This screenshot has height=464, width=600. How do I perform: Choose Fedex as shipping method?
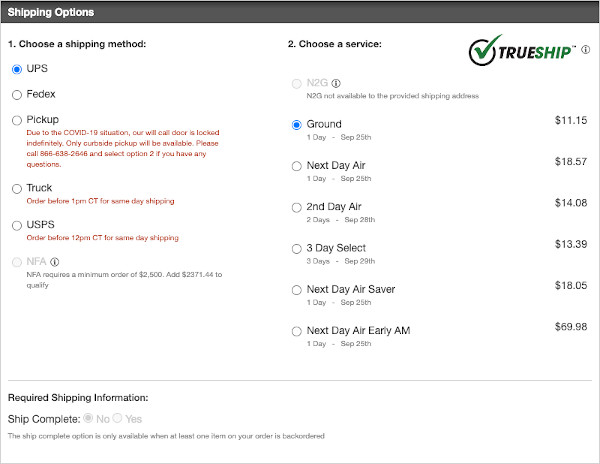(17, 95)
